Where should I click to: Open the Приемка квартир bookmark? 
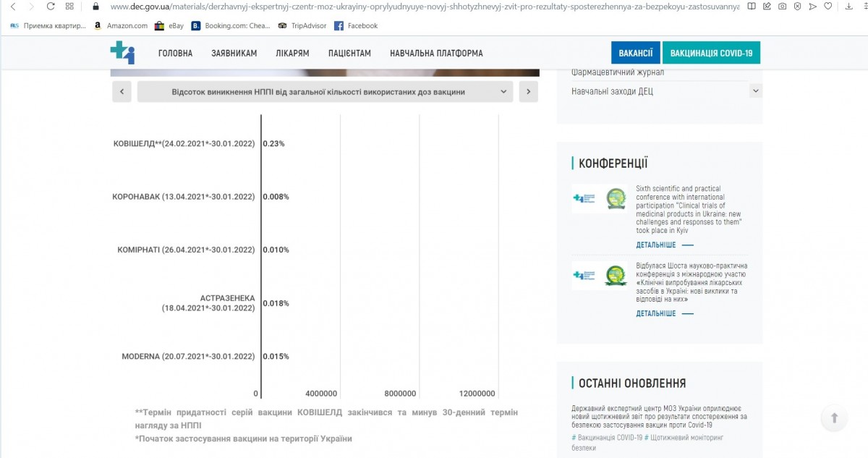48,26
